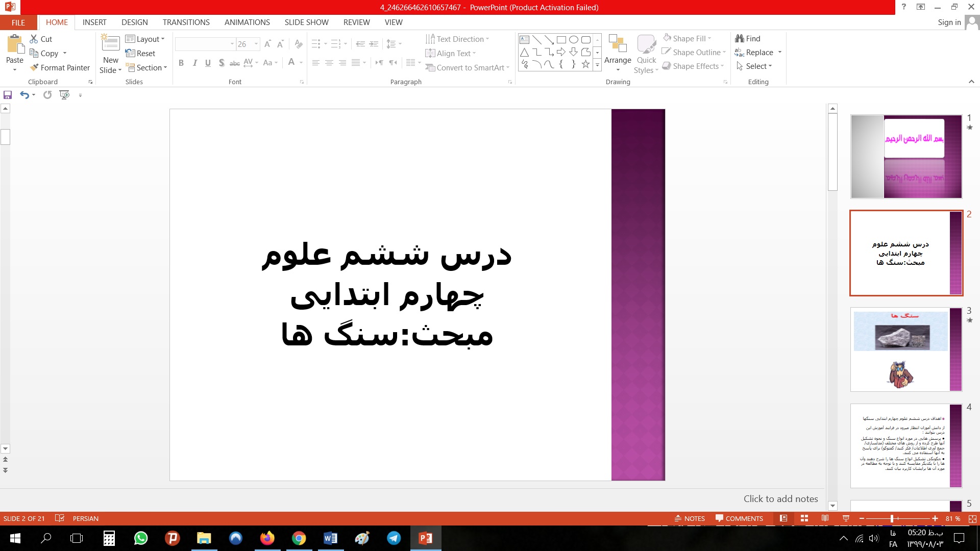This screenshot has width=980, height=551.
Task: Switch to the TRANSITIONS tab
Action: point(186,22)
